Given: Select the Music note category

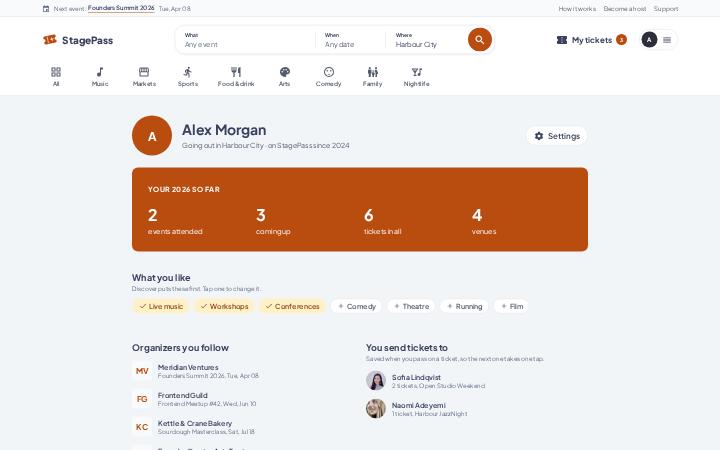Looking at the screenshot, I should coord(100,76).
